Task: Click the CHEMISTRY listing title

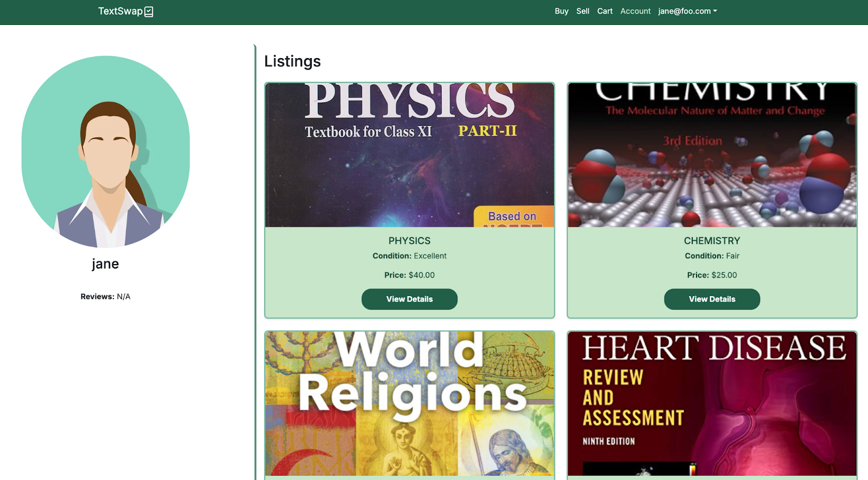Action: [x=712, y=241]
